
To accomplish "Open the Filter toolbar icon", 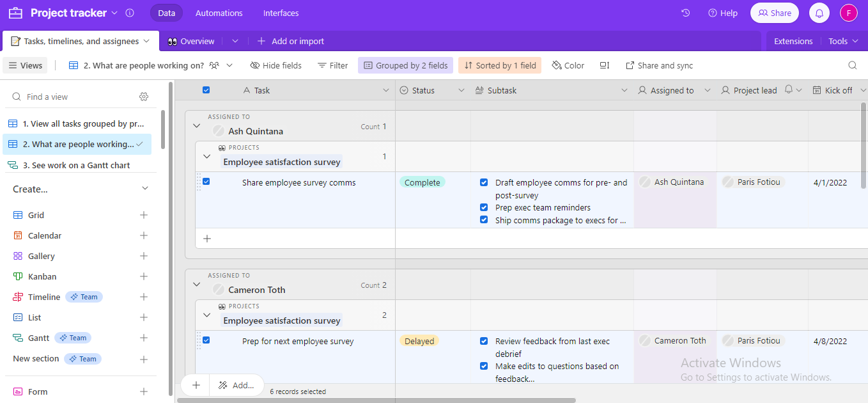I will 332,65.
